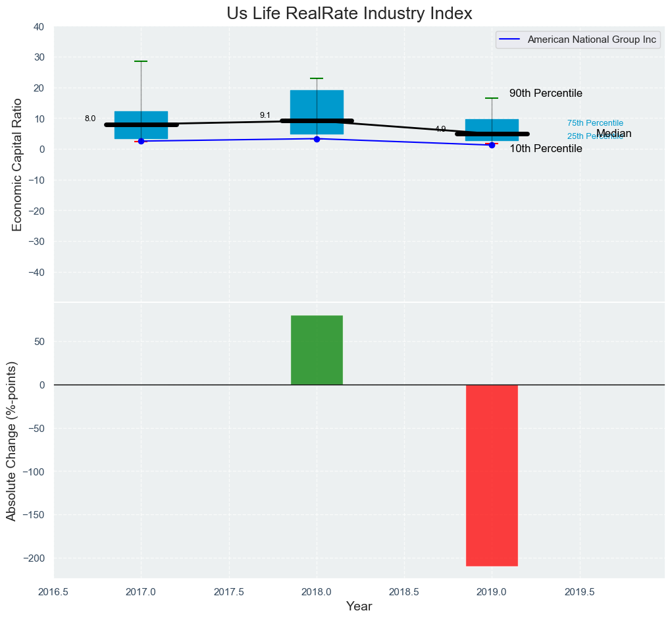Click the Economic Capital Ratio axis label
The image size is (672, 619).
tap(17, 165)
